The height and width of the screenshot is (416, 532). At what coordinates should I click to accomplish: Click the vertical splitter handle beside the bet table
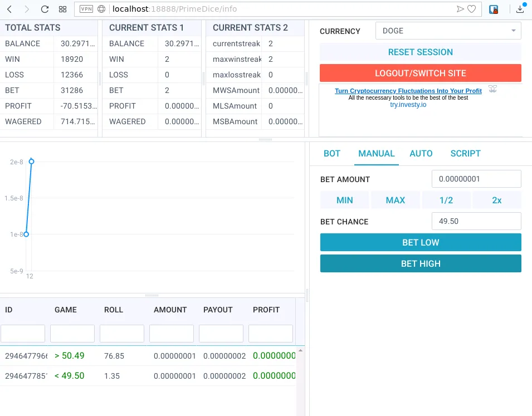[x=308, y=295]
